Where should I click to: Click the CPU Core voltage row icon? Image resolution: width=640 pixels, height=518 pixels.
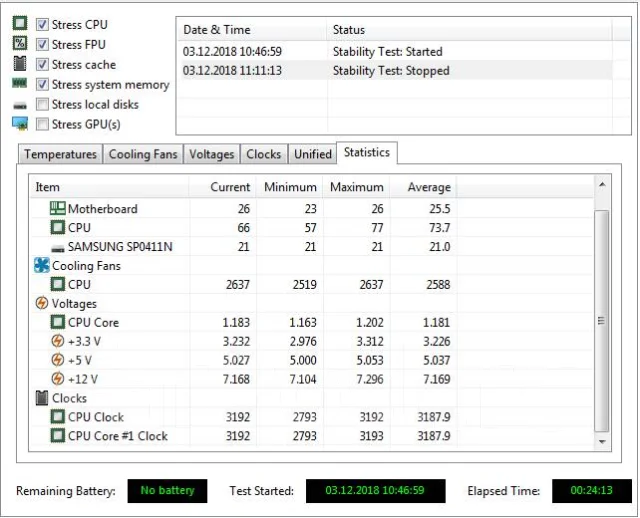click(x=58, y=322)
